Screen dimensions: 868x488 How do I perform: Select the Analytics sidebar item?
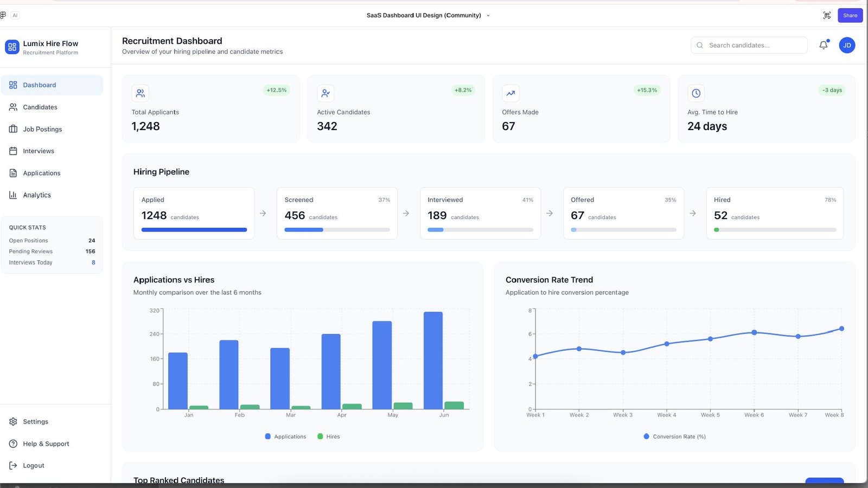coord(37,195)
